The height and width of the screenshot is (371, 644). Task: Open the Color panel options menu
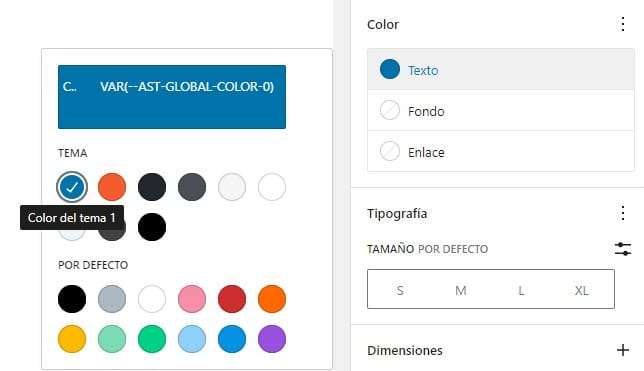[623, 24]
